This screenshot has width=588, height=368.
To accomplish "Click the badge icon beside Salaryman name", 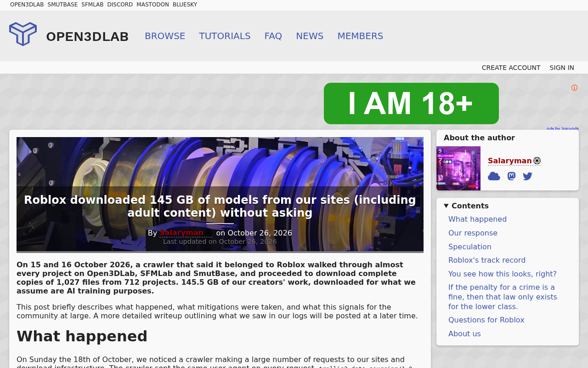I will click(x=537, y=161).
